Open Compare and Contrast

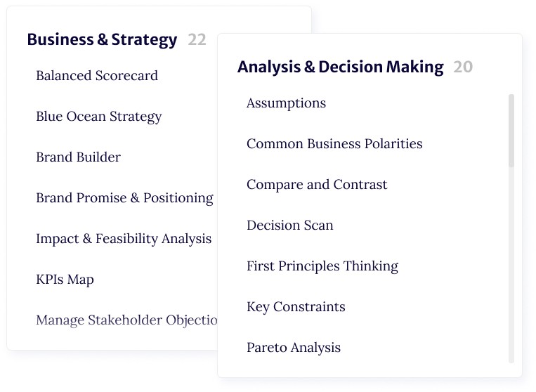[317, 185]
